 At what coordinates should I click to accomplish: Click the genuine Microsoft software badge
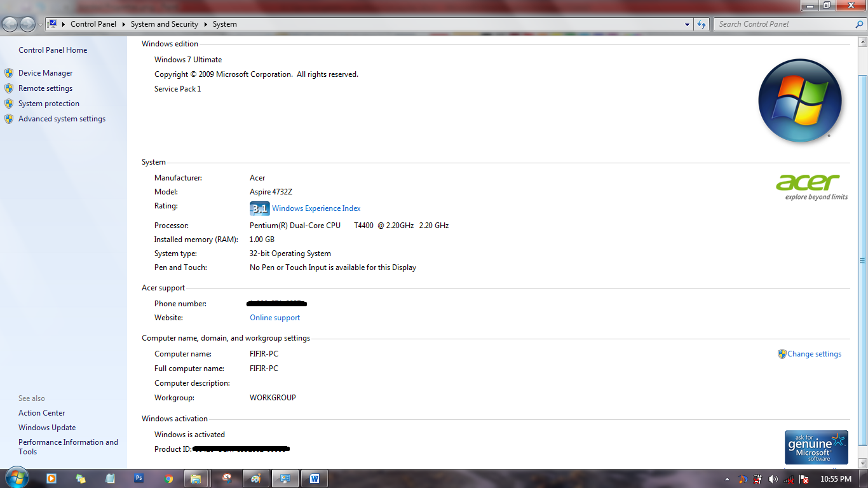[x=817, y=447]
